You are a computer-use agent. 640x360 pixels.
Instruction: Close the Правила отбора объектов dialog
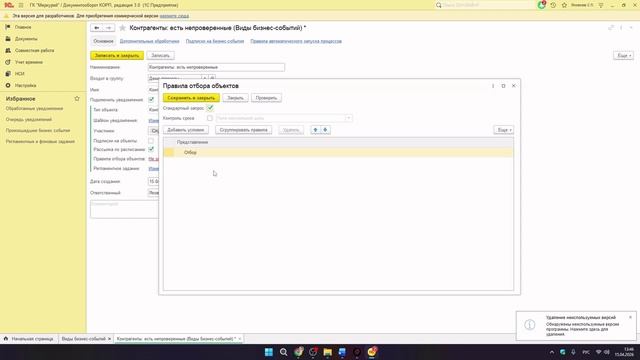pyautogui.click(x=513, y=86)
